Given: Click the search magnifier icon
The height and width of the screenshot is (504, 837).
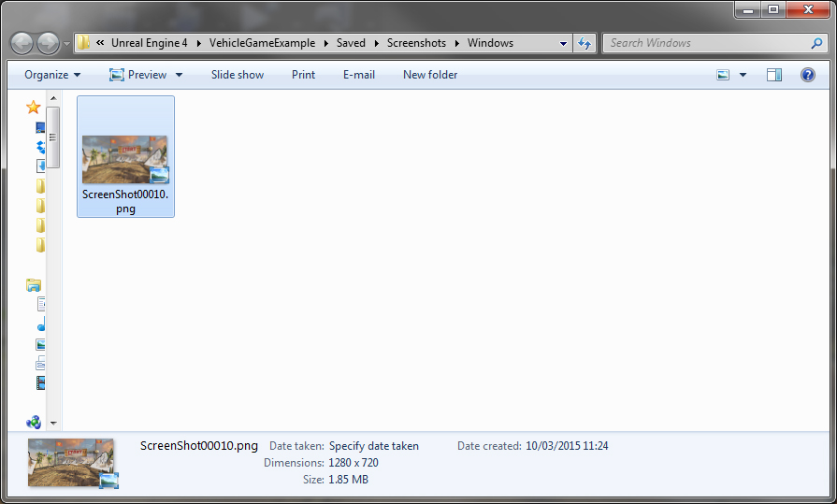Looking at the screenshot, I should tap(816, 43).
